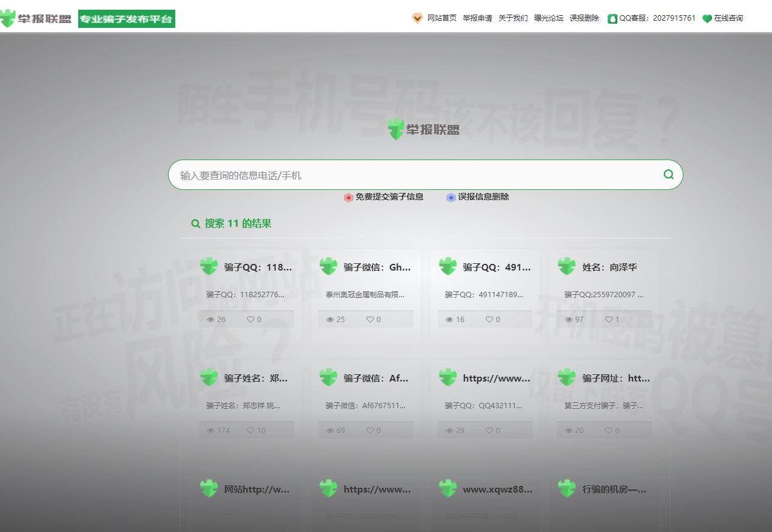This screenshot has width=772, height=532.
Task: Click the orange chevron icon before 网站首页
Action: click(x=417, y=18)
